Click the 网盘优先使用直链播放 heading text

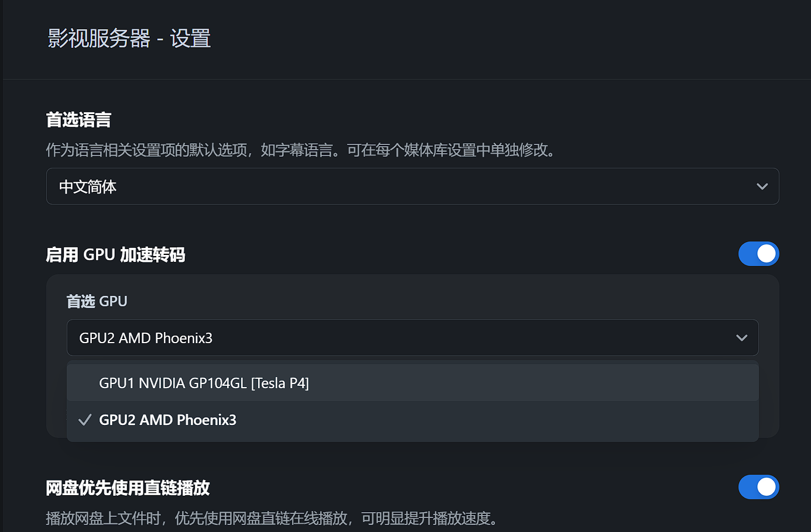[x=128, y=488]
